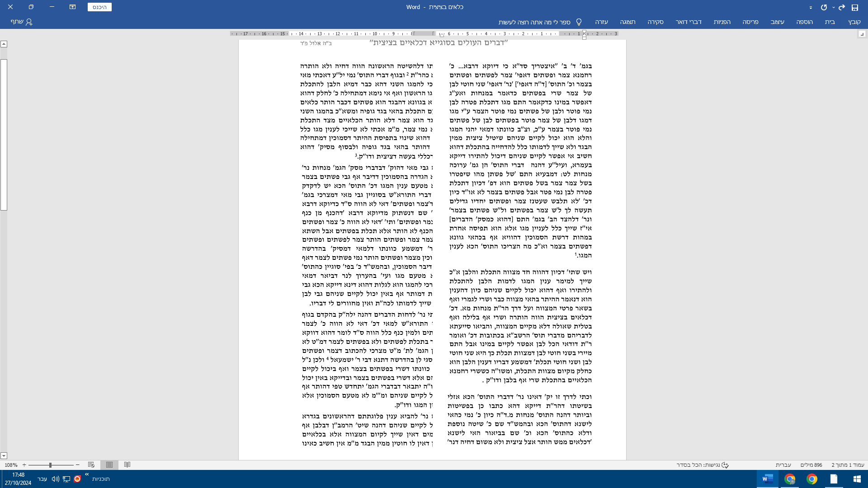This screenshot has height=488, width=868.
Task: Click the שתף (Share) button
Action: coord(22,22)
